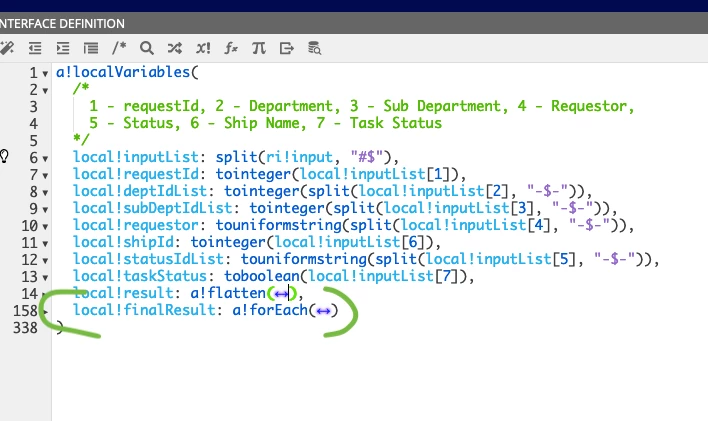Screen dimensions: 708x421
Task: Click local!taskStatus variable name
Action: [140, 276]
